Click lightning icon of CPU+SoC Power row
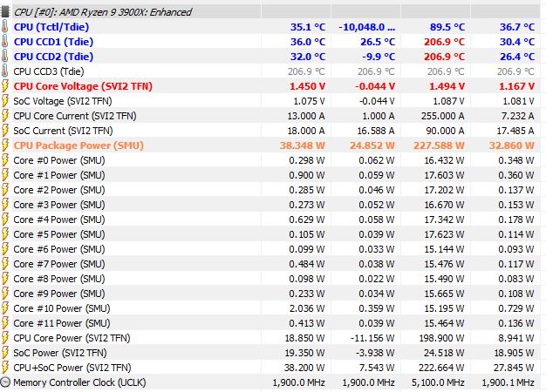This screenshot has width=546, height=392. point(5,368)
